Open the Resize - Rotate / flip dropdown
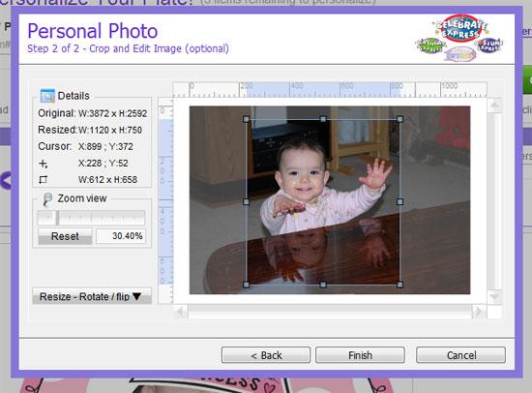This screenshot has width=532, height=393. [x=92, y=296]
